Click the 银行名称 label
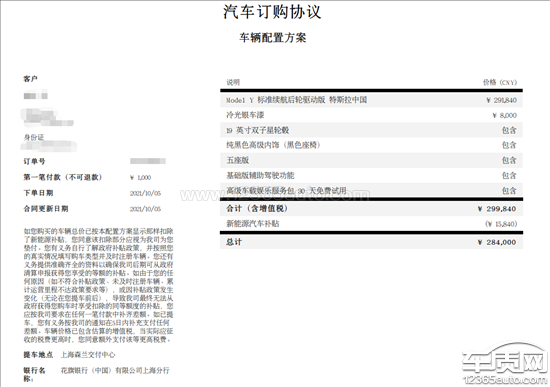Screen dimensions: 550x387 click(34, 374)
